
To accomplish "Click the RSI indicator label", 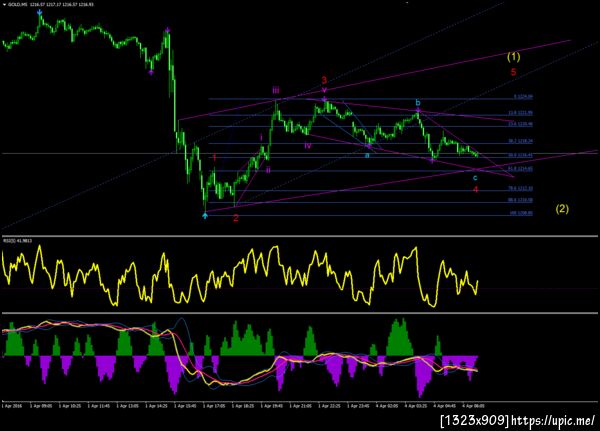I will pyautogui.click(x=18, y=241).
